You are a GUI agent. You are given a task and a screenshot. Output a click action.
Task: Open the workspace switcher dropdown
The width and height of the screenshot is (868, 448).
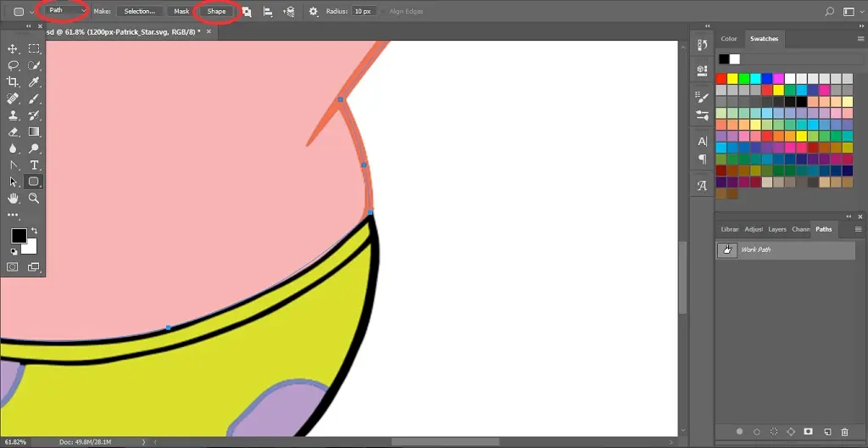coord(851,12)
